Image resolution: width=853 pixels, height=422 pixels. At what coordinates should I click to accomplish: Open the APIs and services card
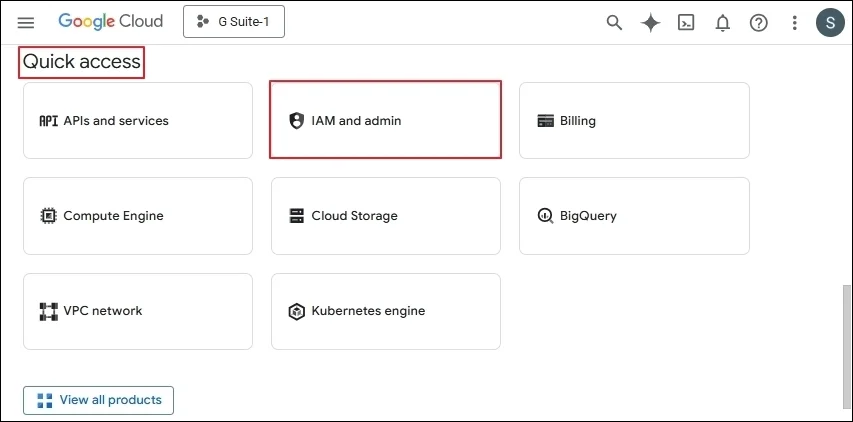click(138, 120)
